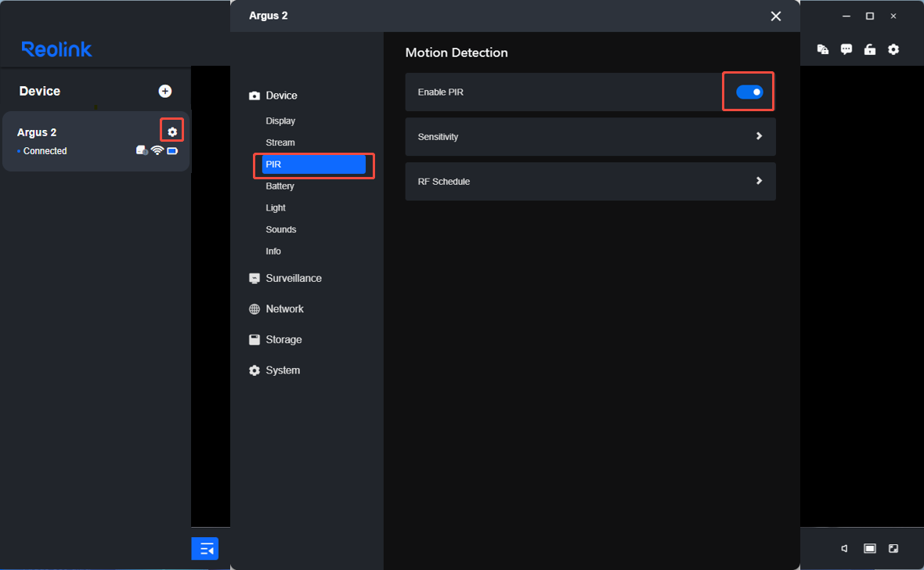Open the feedback chat bubble icon
This screenshot has height=570, width=924.
846,49
